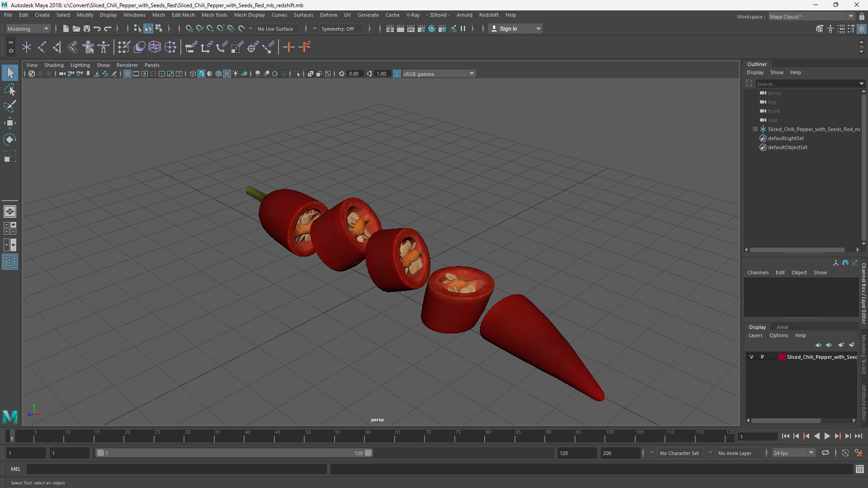Create a new scene file icon
Screen dimensions: 868x488
coord(66,29)
